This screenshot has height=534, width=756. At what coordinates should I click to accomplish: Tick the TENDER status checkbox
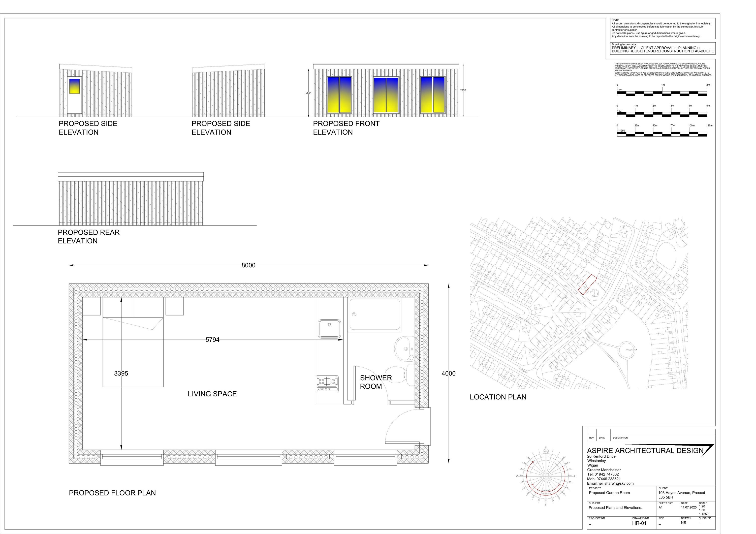(x=659, y=51)
